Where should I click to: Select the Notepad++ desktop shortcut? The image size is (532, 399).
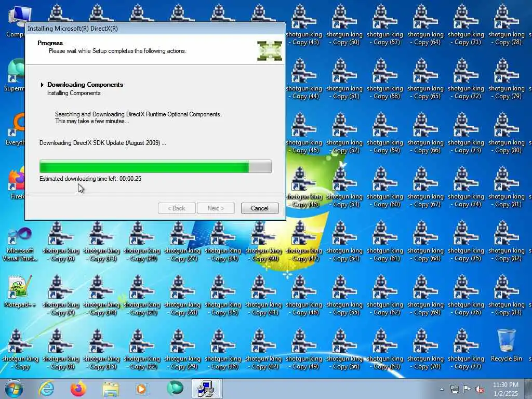(20, 291)
